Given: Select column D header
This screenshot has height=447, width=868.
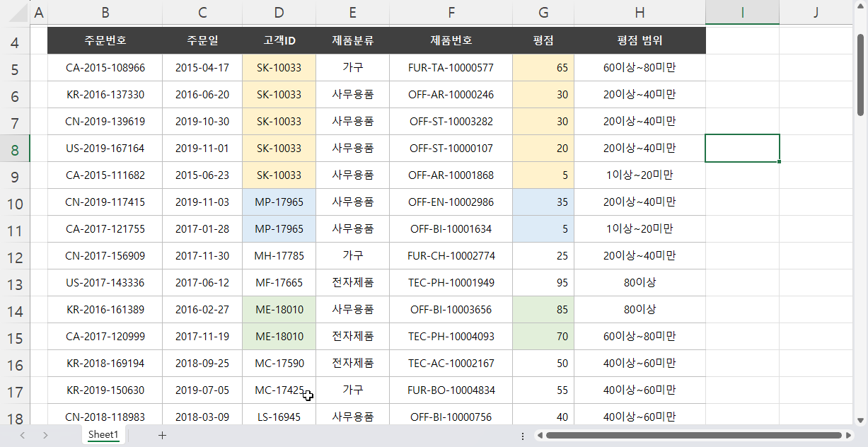Looking at the screenshot, I should (279, 12).
